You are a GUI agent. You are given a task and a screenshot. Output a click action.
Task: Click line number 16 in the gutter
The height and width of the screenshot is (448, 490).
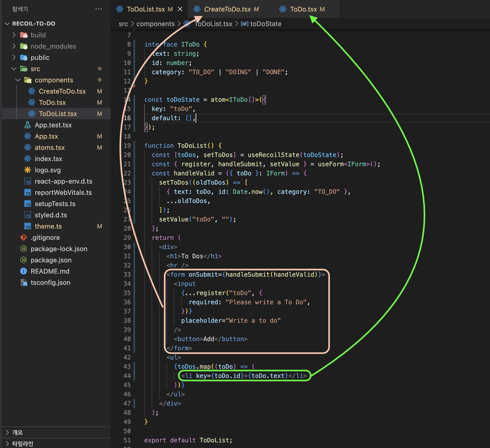(x=127, y=118)
